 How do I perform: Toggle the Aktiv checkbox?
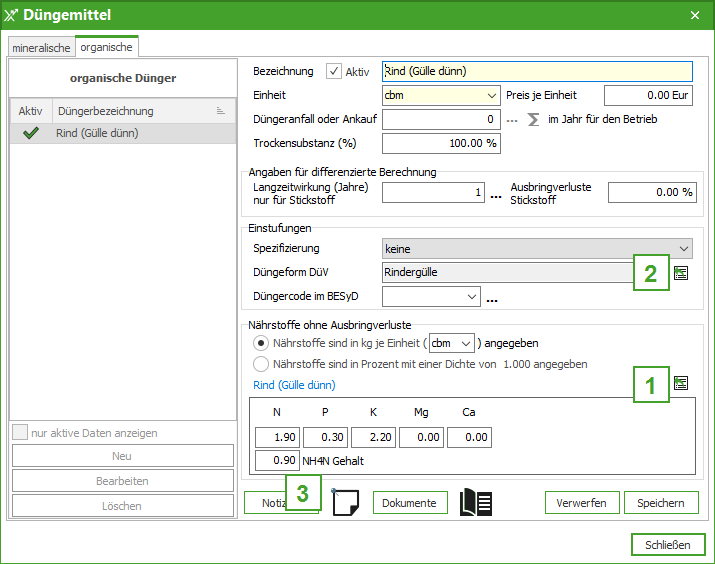click(x=334, y=71)
